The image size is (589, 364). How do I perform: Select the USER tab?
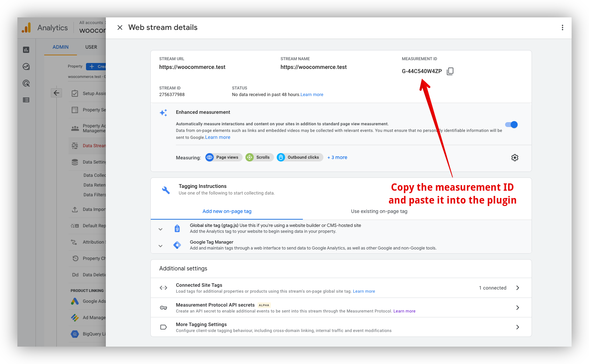[91, 47]
